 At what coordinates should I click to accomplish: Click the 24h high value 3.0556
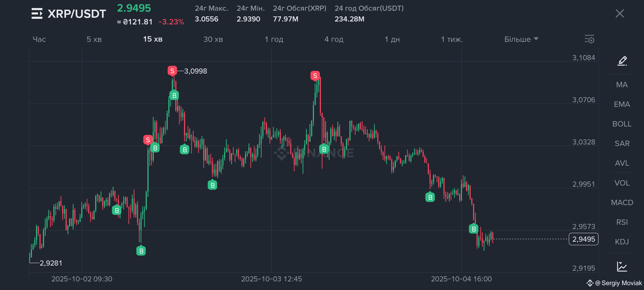[x=206, y=19]
